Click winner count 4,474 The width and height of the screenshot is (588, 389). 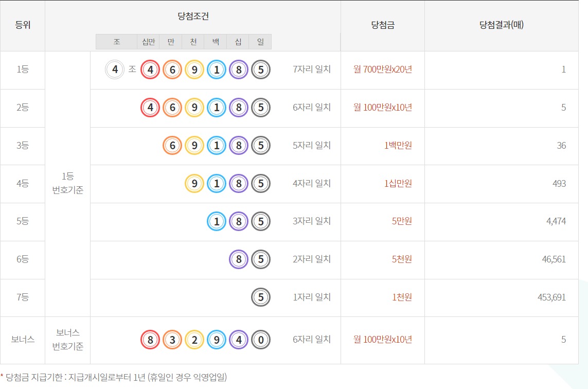pyautogui.click(x=556, y=221)
